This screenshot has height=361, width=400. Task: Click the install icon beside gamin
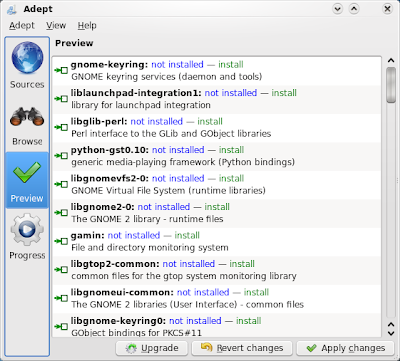click(x=61, y=241)
